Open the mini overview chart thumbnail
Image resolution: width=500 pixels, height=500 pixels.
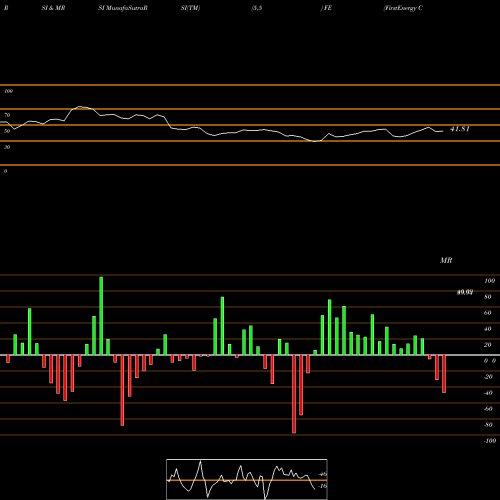pos(247,479)
